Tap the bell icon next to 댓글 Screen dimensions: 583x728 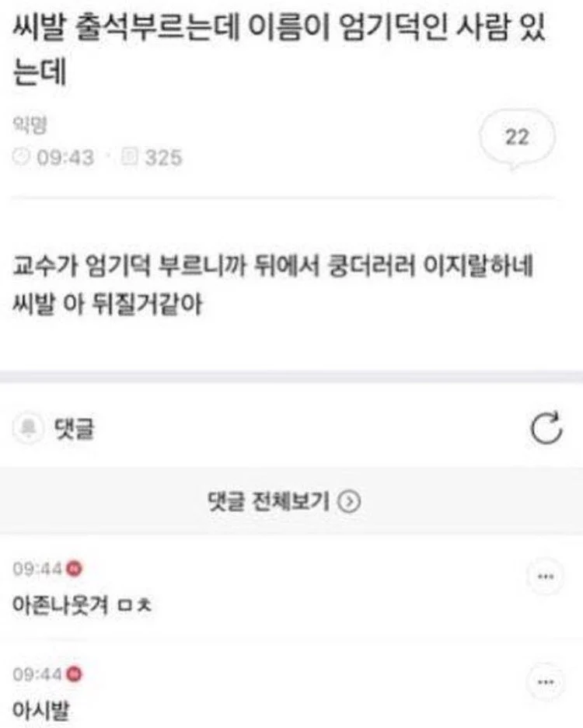pyautogui.click(x=28, y=427)
